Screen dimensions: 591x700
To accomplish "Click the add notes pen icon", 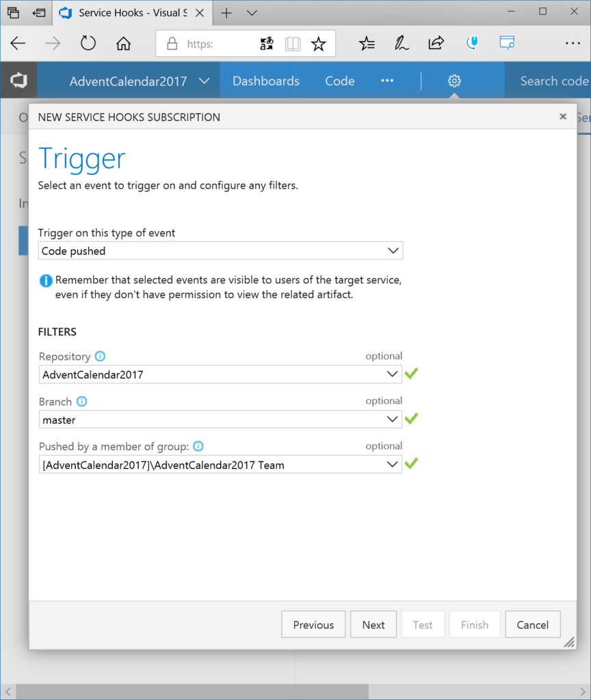I will coord(401,43).
